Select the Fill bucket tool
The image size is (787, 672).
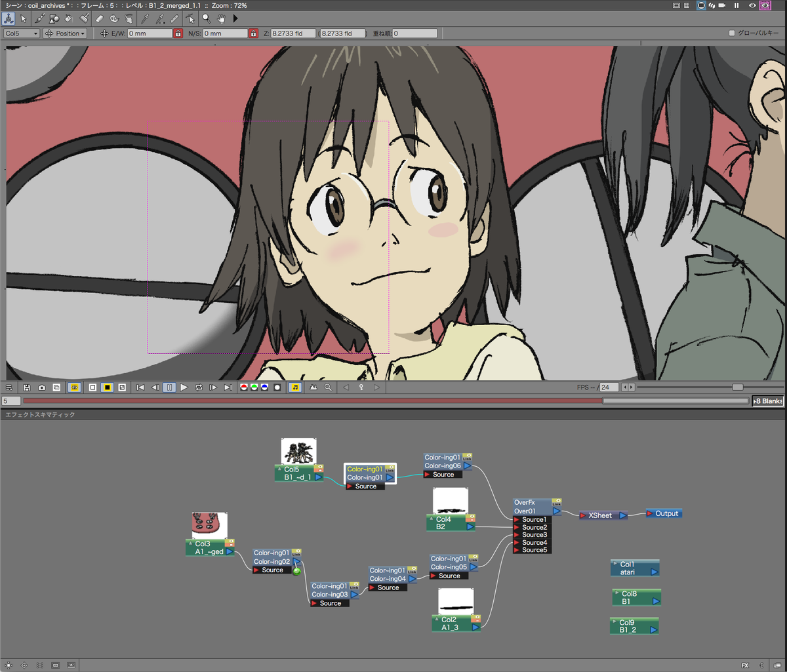69,18
